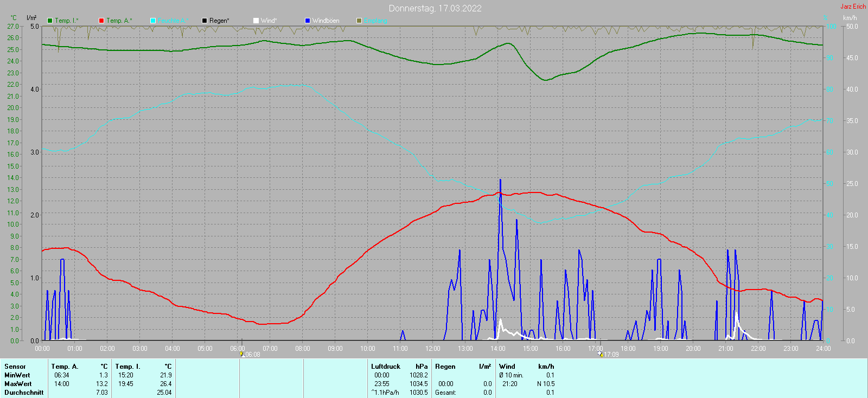Click the pressure minimum value "1028.2"

[x=419, y=375]
